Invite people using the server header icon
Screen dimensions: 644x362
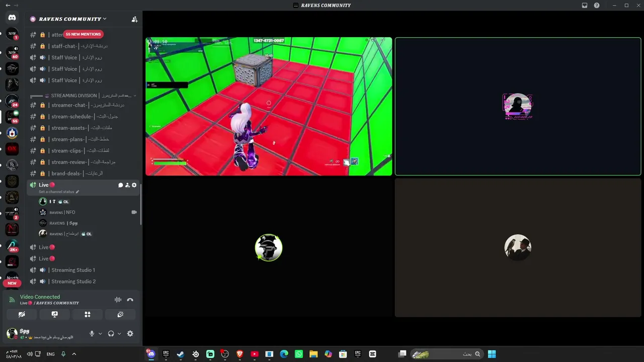(134, 19)
